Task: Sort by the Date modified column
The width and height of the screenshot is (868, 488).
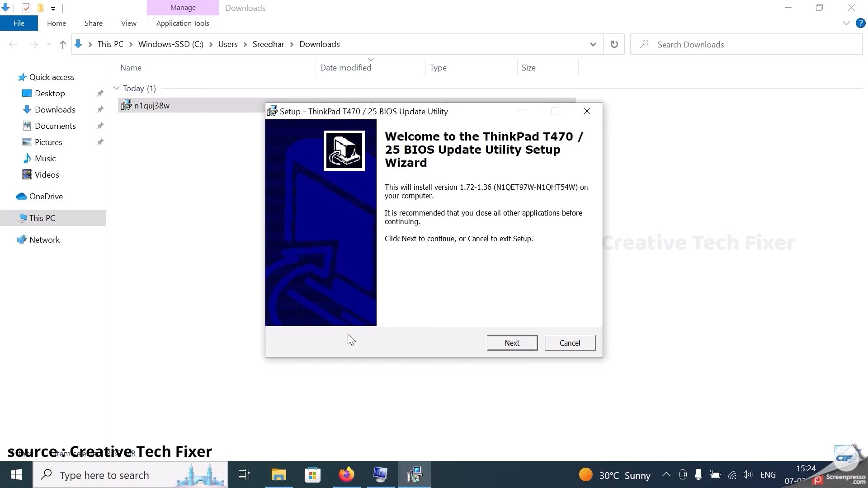Action: click(346, 68)
